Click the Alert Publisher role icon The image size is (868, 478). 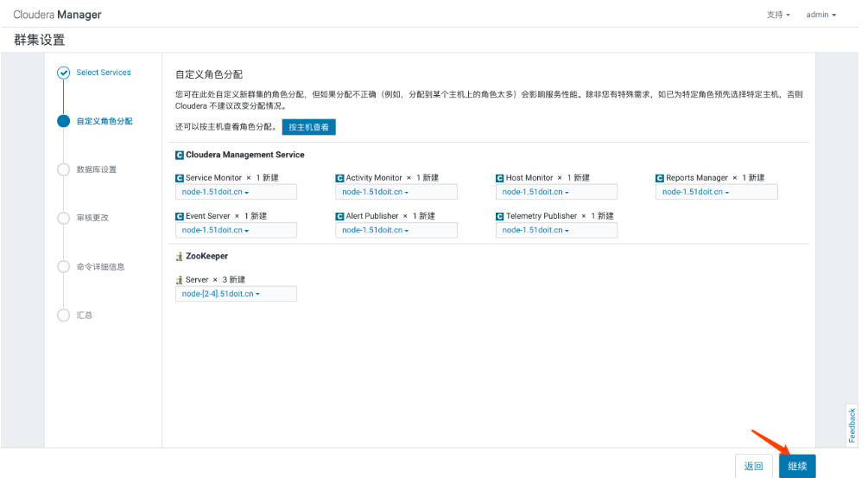click(340, 217)
